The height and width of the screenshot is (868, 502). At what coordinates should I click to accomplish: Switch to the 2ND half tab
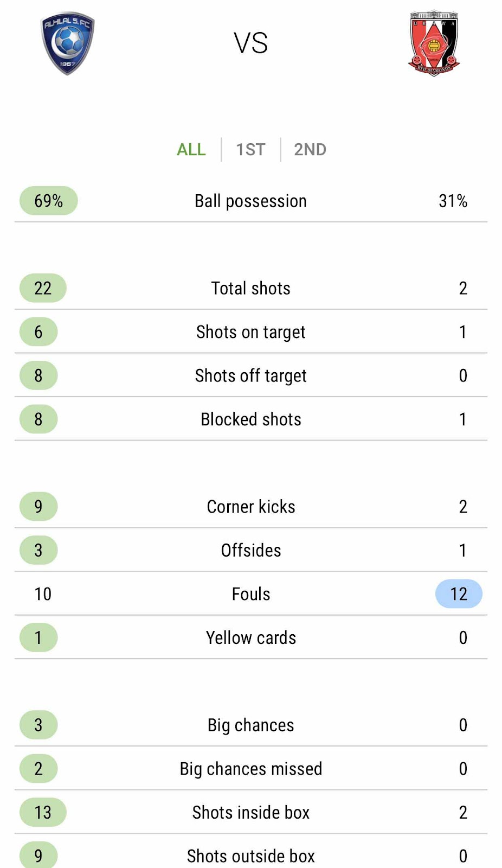tap(310, 150)
